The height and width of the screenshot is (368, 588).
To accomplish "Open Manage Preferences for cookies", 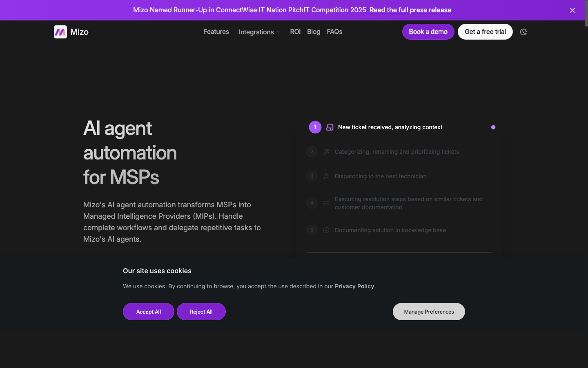I will [x=429, y=312].
